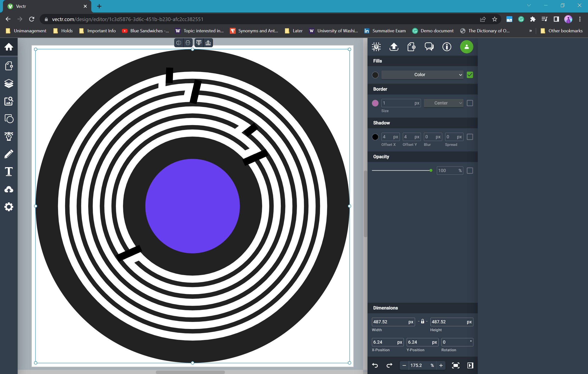Screen dimensions: 588x374
Task: Open the Chrome tab search dropdown
Action: click(529, 5)
